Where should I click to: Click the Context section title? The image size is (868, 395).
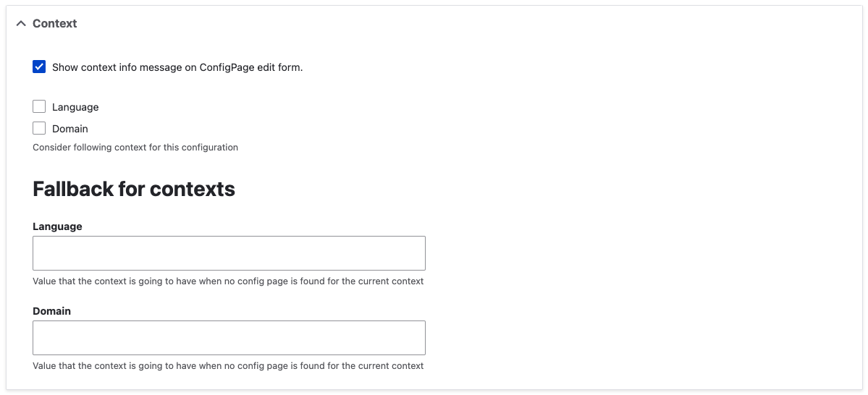pyautogui.click(x=55, y=24)
